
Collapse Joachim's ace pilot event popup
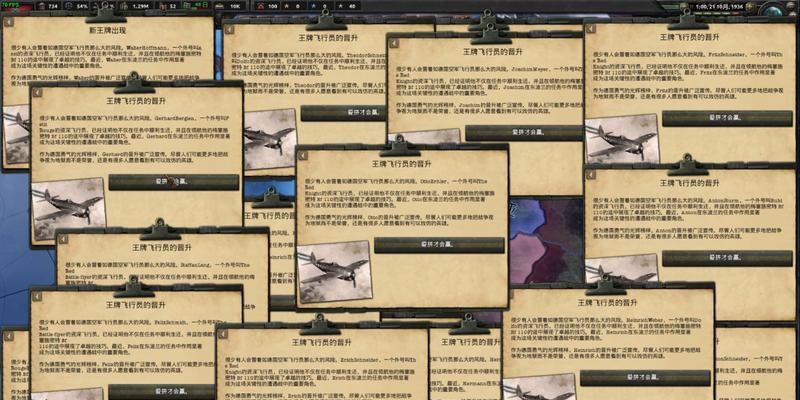click(x=394, y=43)
